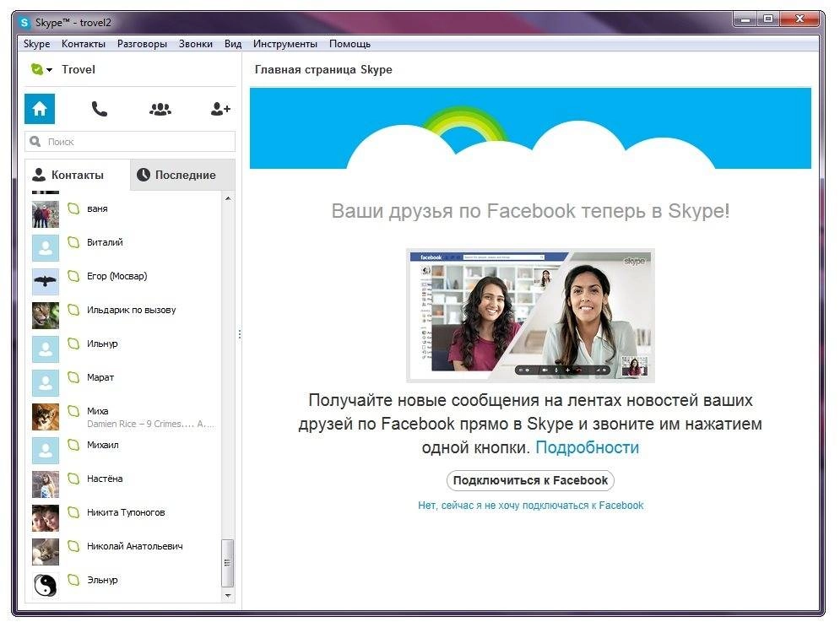Minimize the Skype window
This screenshot has width=840, height=633.
(745, 19)
